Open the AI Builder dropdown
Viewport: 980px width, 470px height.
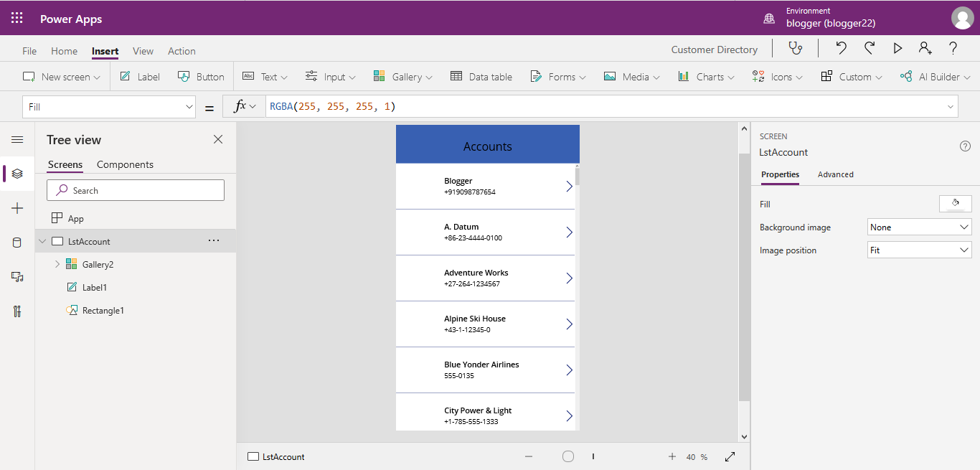(x=936, y=77)
